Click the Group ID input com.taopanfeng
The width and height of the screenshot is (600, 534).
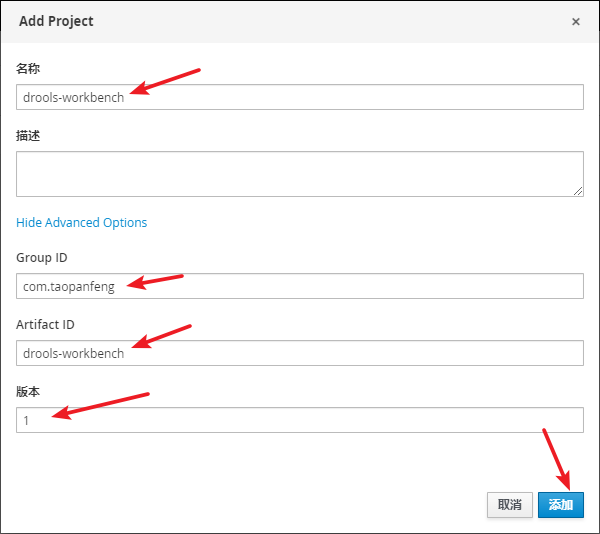300,286
